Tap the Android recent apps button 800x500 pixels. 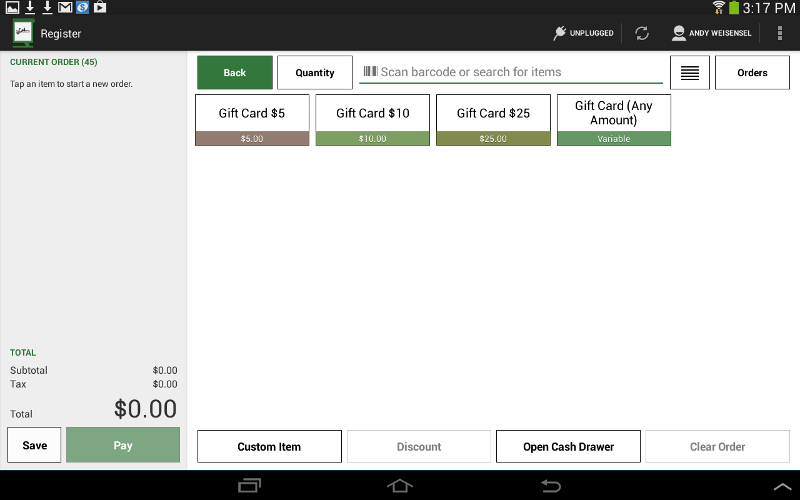tap(249, 486)
